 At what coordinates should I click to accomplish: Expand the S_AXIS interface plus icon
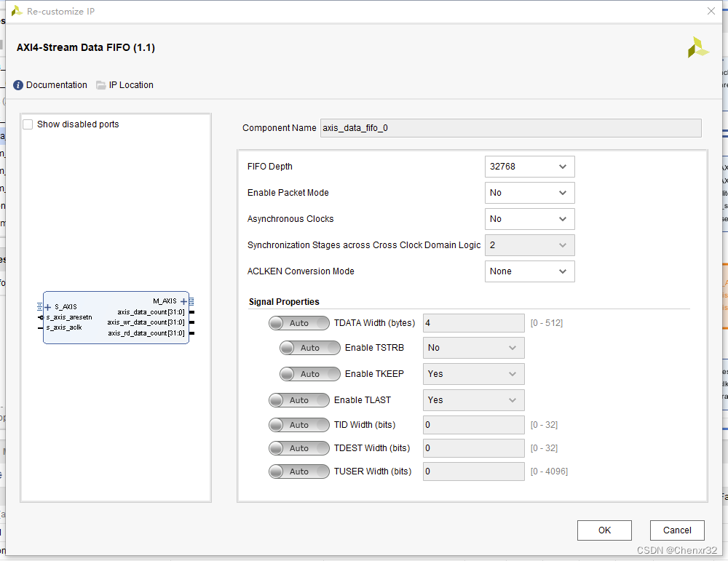click(x=47, y=307)
